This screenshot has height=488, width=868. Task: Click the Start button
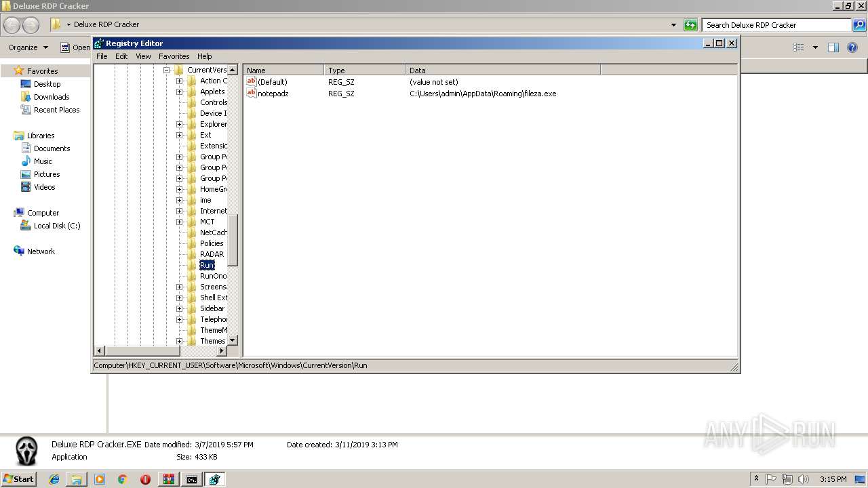tap(18, 479)
